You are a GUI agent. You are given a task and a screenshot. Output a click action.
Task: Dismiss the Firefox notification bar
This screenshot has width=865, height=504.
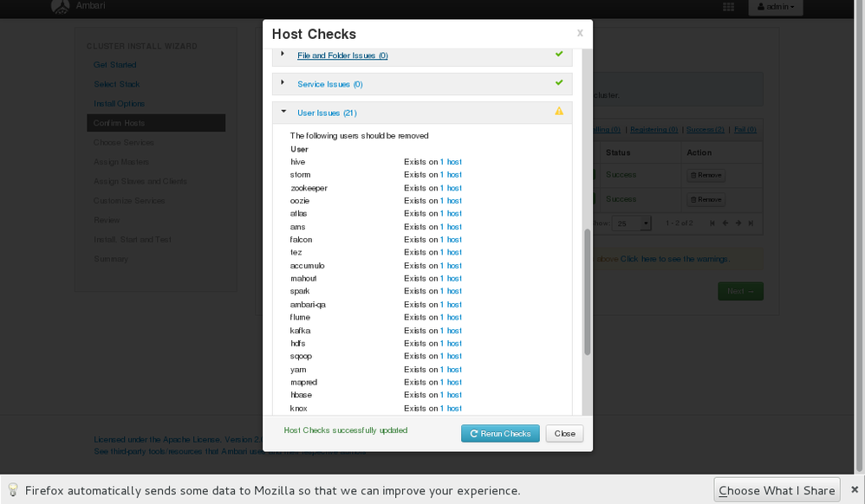854,489
